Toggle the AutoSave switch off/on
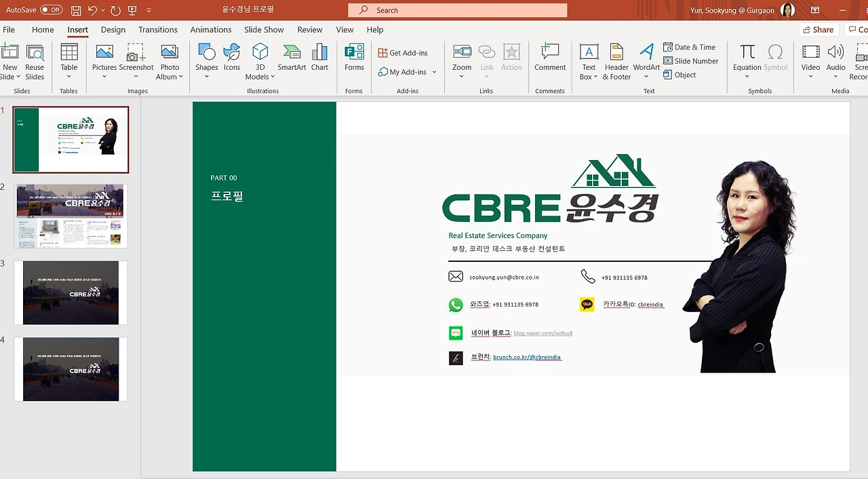 [52, 10]
